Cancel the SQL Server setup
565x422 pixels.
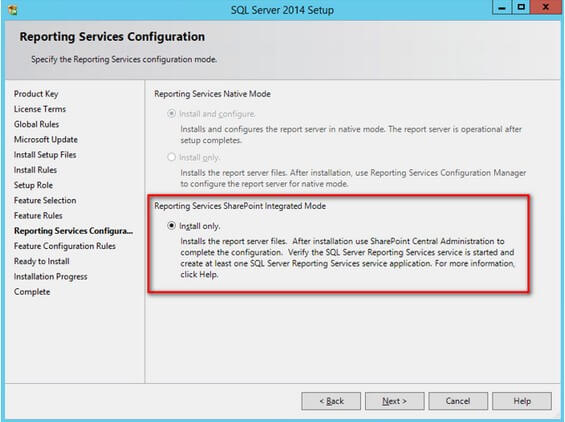(458, 401)
